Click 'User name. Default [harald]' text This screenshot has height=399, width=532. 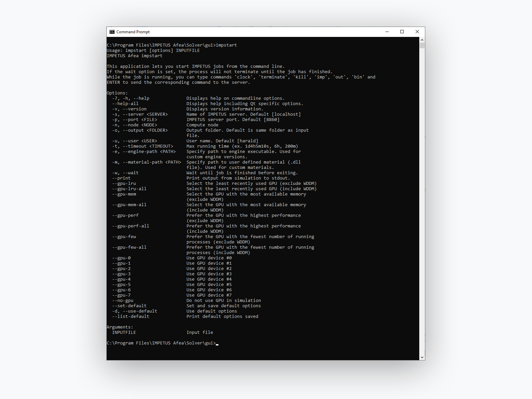coord(222,141)
